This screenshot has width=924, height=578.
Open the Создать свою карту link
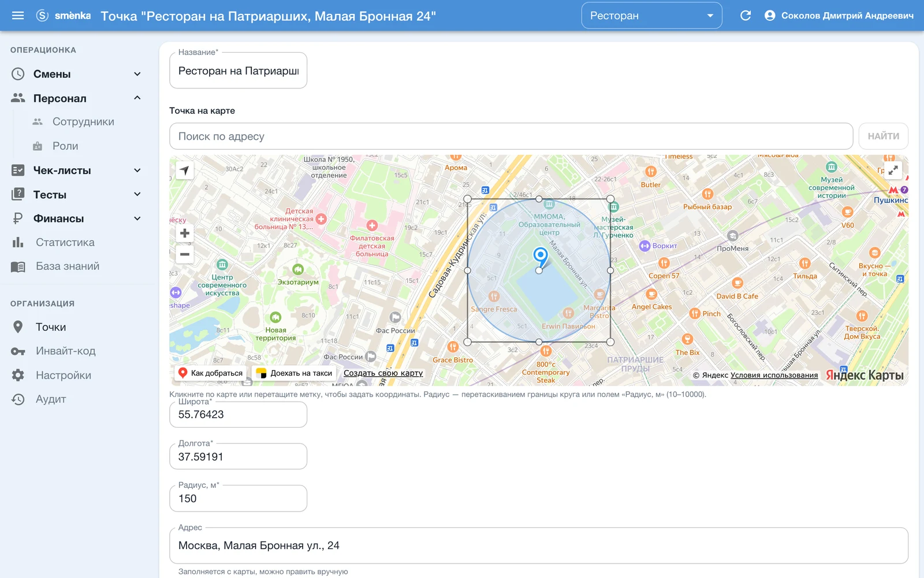[383, 373]
